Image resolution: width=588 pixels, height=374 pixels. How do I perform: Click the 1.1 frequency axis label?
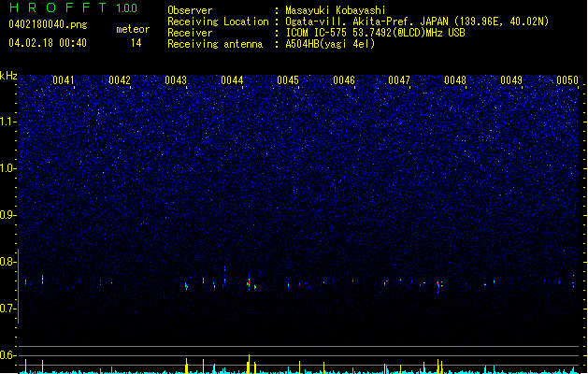pos(7,122)
